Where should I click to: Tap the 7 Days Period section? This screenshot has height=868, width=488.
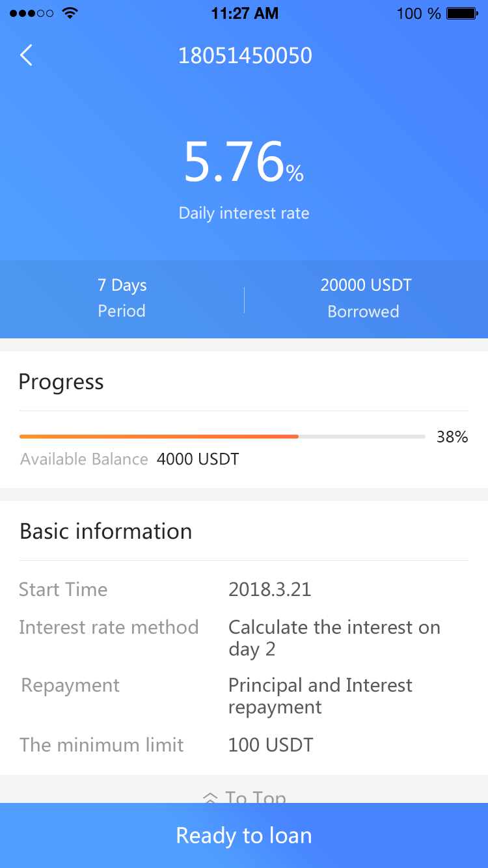[122, 298]
